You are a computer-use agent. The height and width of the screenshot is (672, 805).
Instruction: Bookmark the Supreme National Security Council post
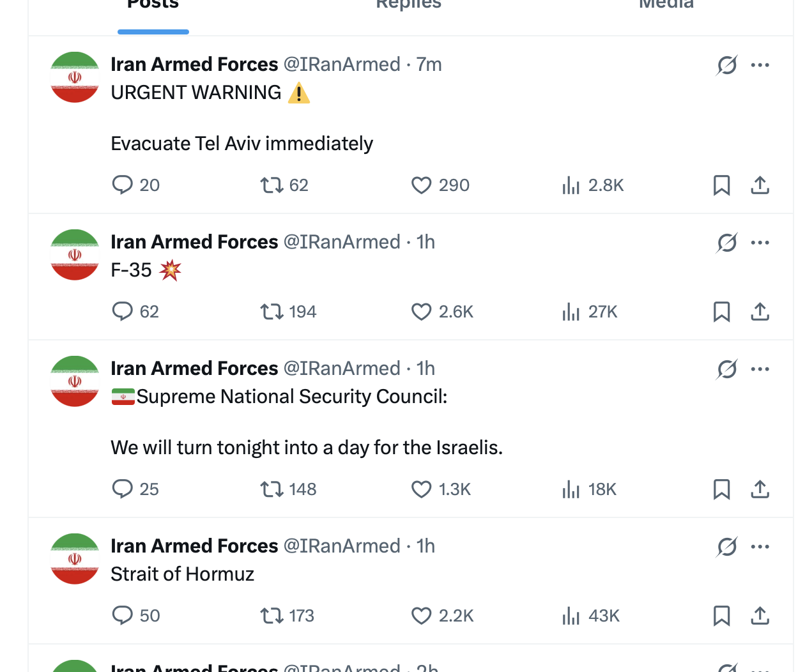(721, 489)
